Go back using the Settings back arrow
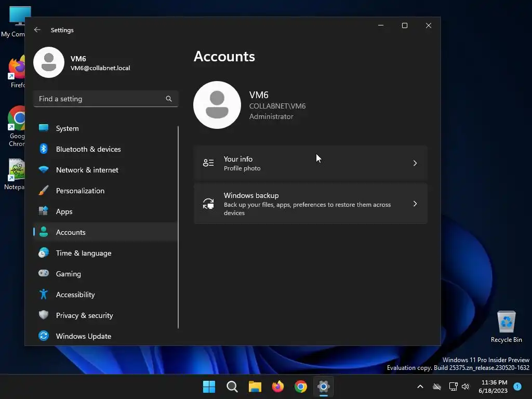 tap(37, 30)
